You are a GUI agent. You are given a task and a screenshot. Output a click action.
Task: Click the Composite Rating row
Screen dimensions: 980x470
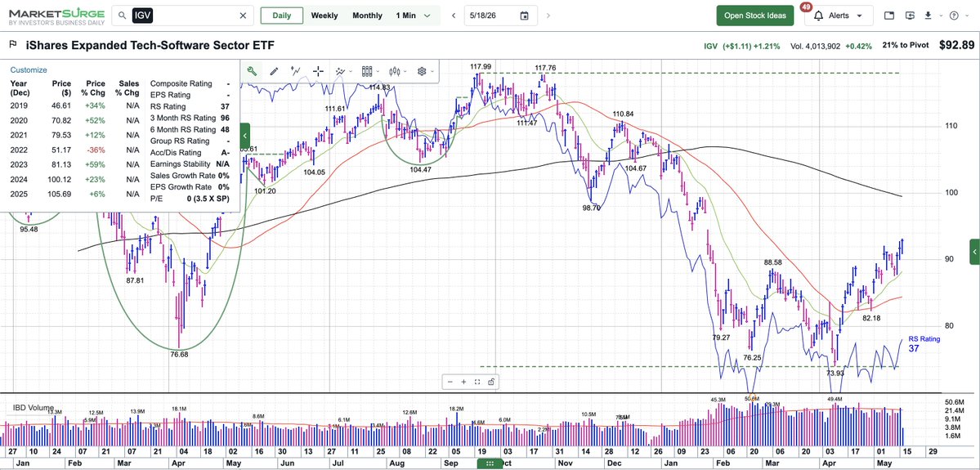(190, 83)
